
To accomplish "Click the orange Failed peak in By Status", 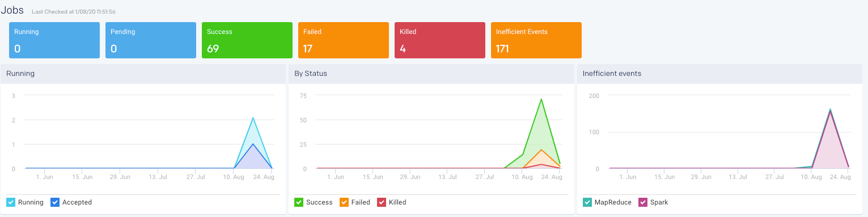I will tap(541, 150).
